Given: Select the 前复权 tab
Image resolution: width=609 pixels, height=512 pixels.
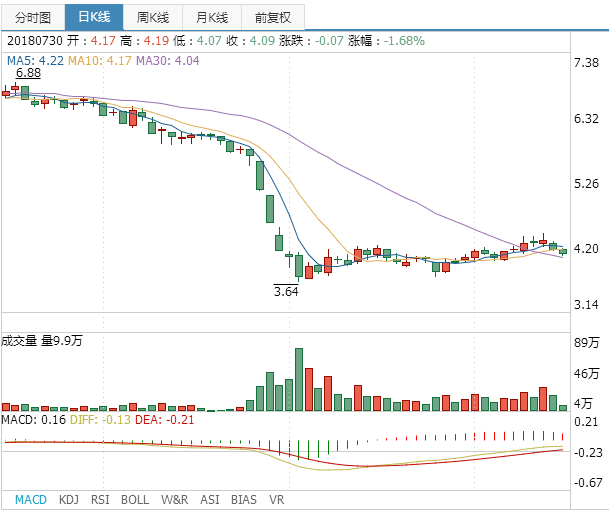Looking at the screenshot, I should 273,17.
